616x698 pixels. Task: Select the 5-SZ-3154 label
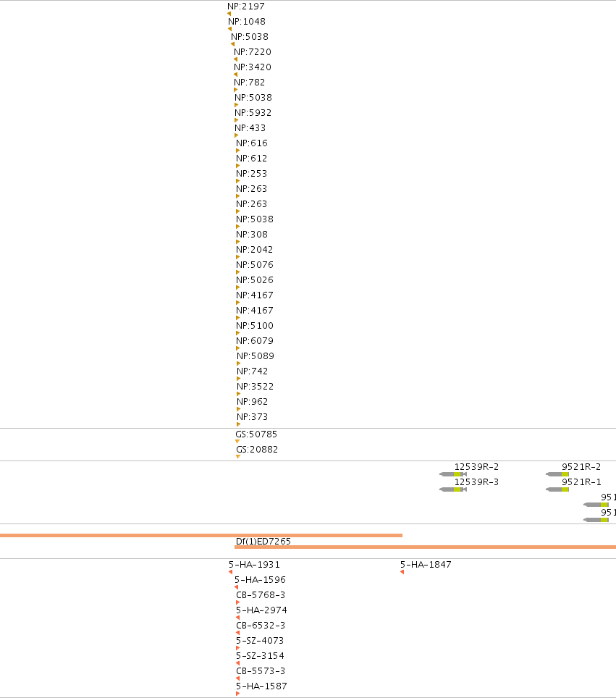[x=260, y=655]
